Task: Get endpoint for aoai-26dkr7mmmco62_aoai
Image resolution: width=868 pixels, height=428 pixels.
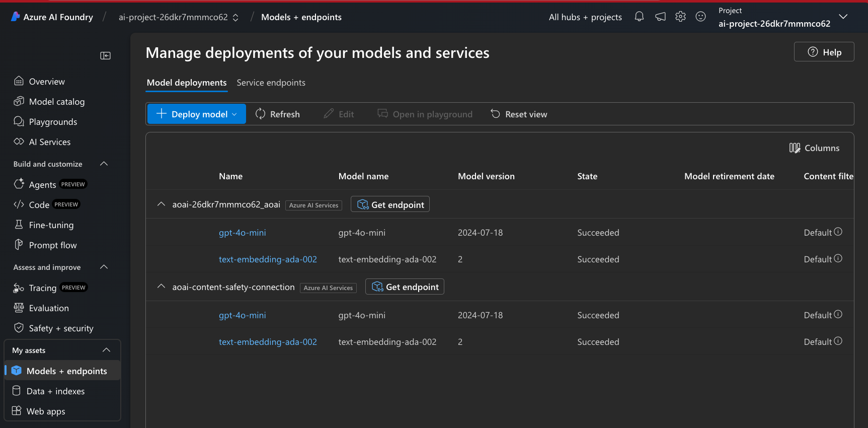Action: tap(390, 204)
